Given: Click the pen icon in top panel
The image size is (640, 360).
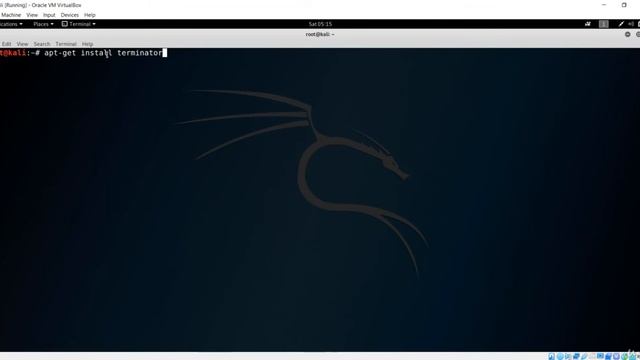Looking at the screenshot, I should click(x=621, y=24).
